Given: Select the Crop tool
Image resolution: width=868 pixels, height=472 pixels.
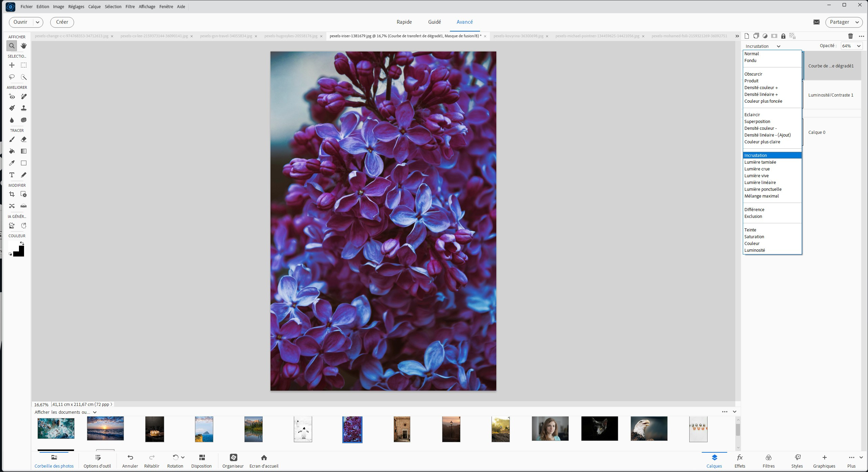Looking at the screenshot, I should 12,194.
